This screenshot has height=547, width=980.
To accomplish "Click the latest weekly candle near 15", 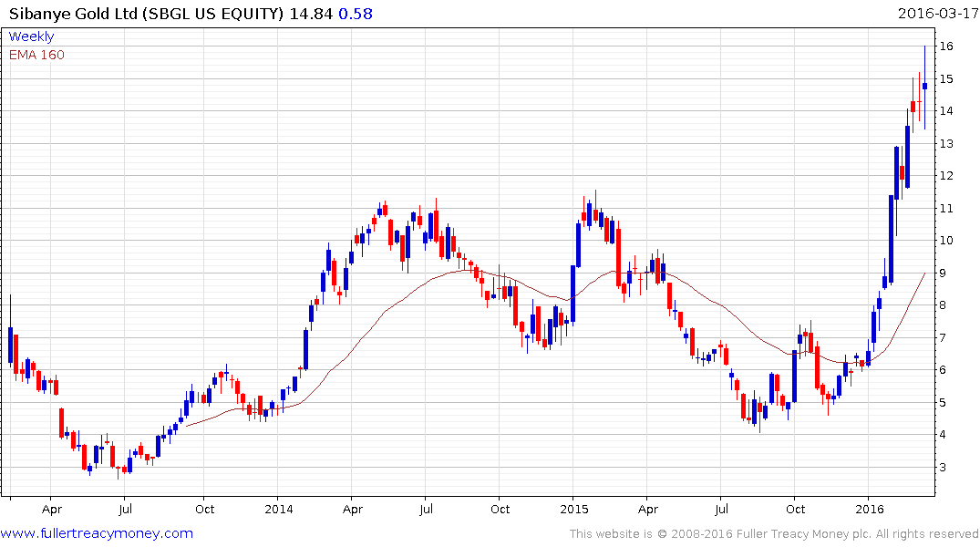I will tap(925, 87).
